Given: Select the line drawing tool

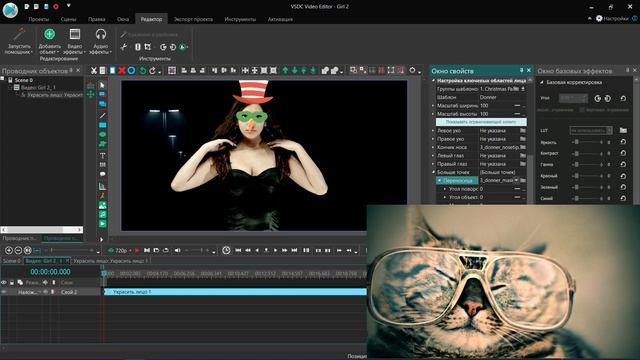Looking at the screenshot, I should click(x=102, y=116).
